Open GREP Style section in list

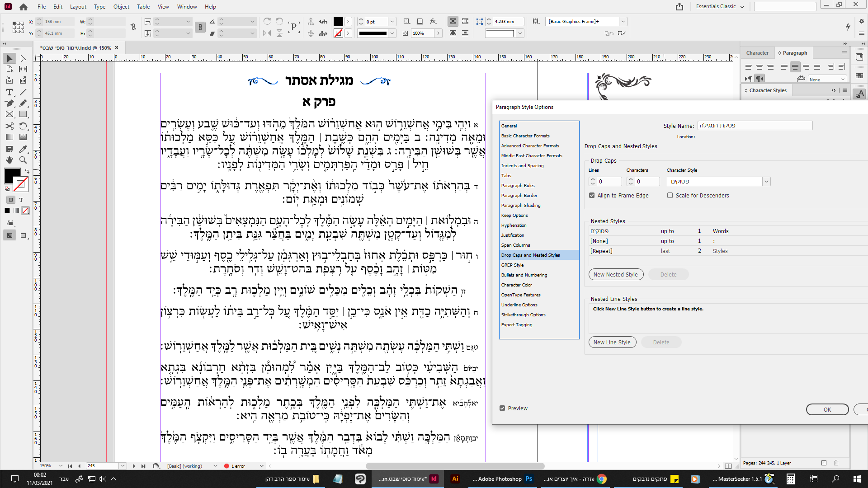pyautogui.click(x=512, y=265)
